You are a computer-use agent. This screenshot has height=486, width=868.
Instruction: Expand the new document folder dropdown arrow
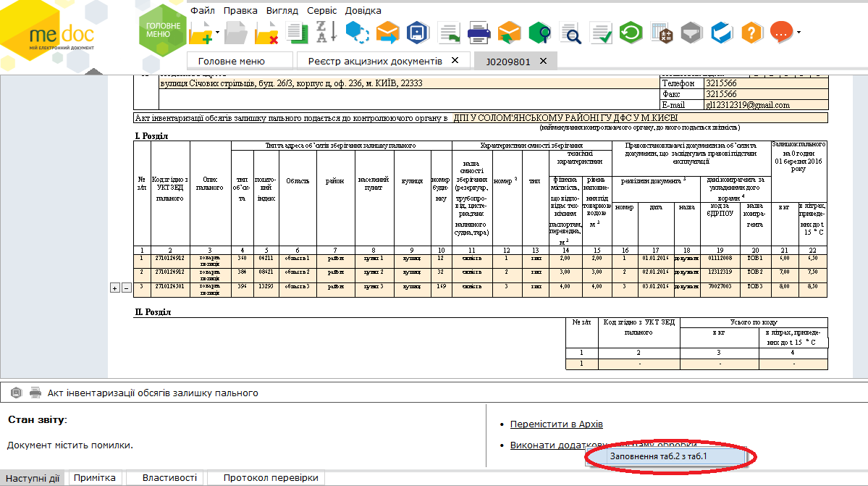coord(216,33)
